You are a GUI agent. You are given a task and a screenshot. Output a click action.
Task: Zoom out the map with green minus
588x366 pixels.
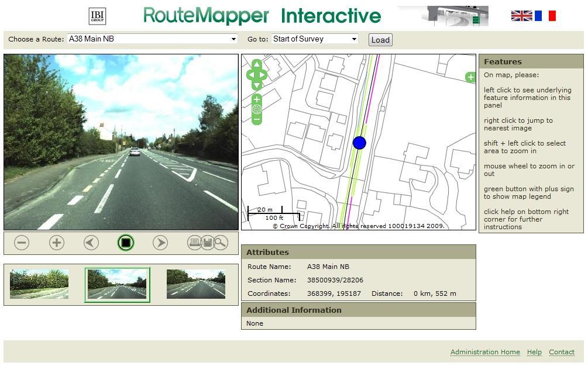point(256,120)
